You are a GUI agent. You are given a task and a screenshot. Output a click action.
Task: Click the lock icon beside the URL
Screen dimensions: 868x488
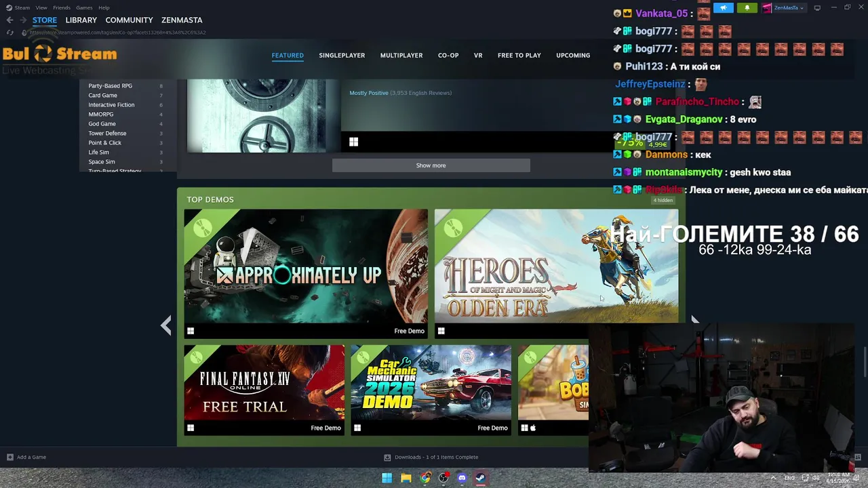pos(24,33)
